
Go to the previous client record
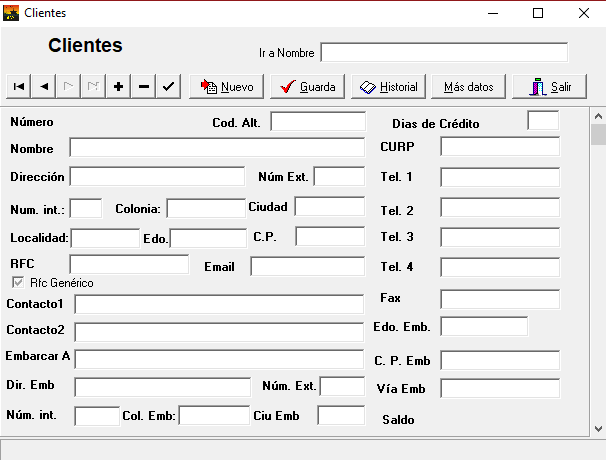coord(44,87)
